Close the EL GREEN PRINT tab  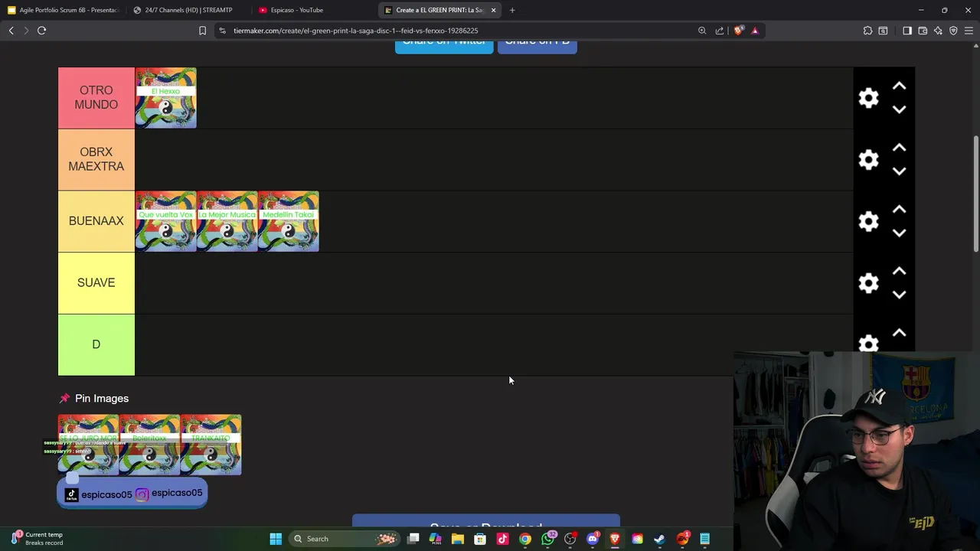coord(493,10)
